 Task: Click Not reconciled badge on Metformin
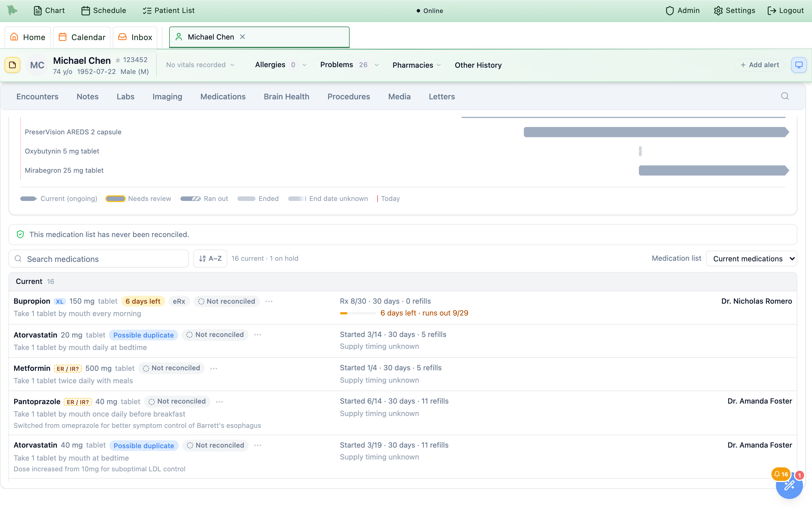[x=171, y=368]
